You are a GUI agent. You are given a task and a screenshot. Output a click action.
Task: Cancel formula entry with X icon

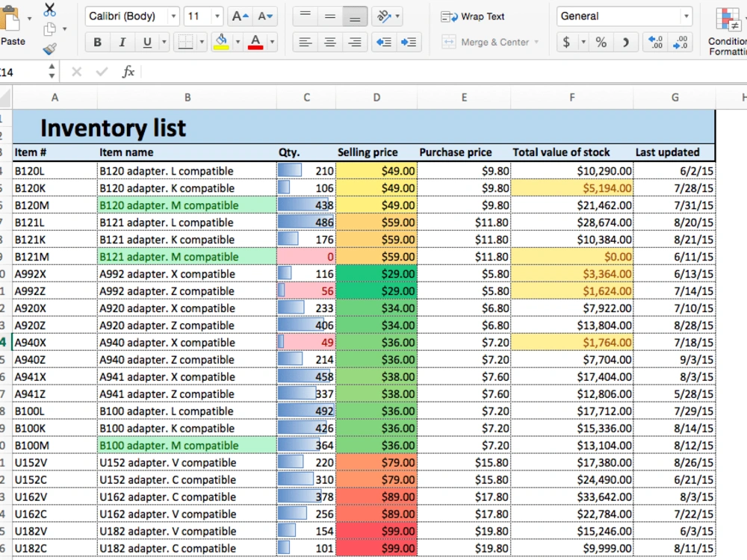(77, 72)
